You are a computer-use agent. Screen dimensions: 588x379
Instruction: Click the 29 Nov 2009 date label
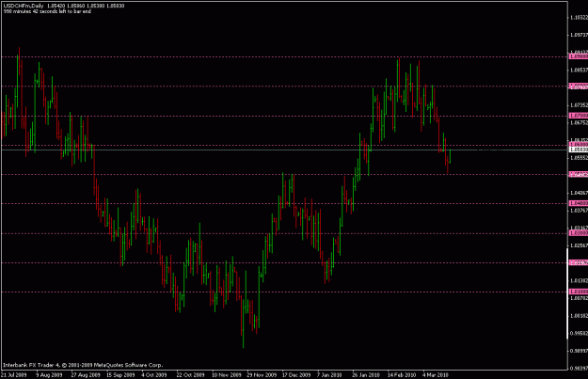pos(262,374)
